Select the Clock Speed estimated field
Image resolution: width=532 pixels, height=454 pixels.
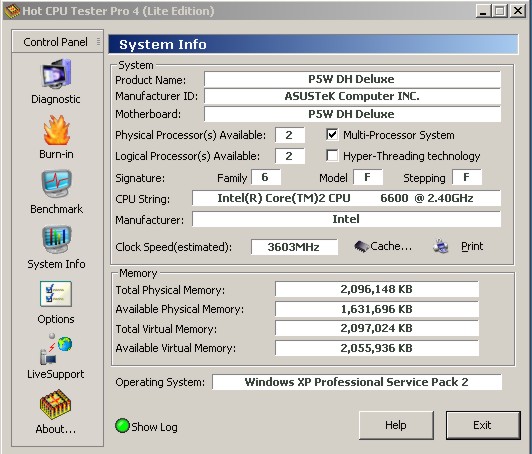pyautogui.click(x=294, y=247)
